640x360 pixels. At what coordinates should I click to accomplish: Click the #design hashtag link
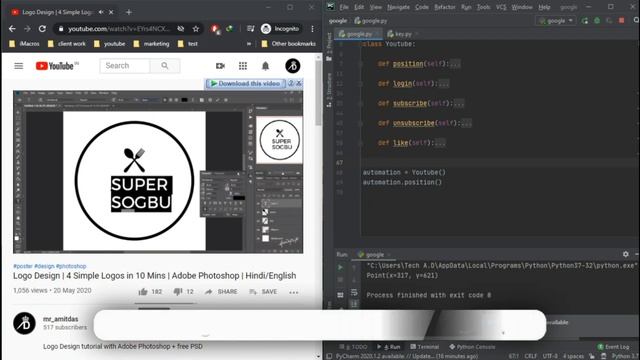pos(44,266)
